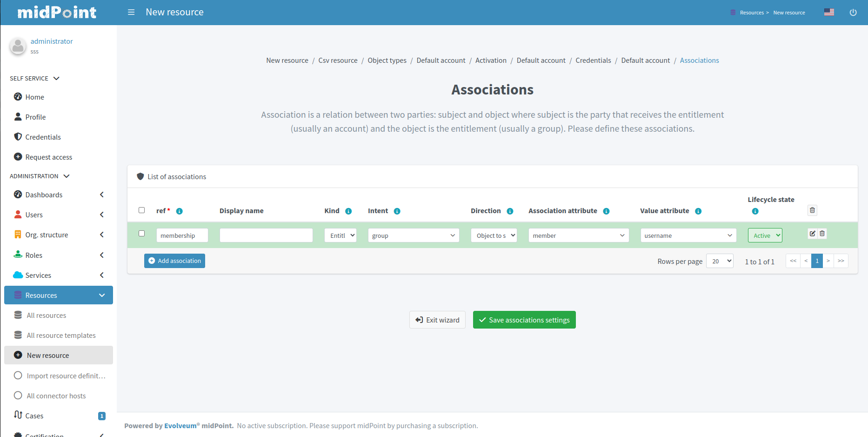The width and height of the screenshot is (868, 437).
Task: Expand the Value attribute username dropdown
Action: click(688, 235)
